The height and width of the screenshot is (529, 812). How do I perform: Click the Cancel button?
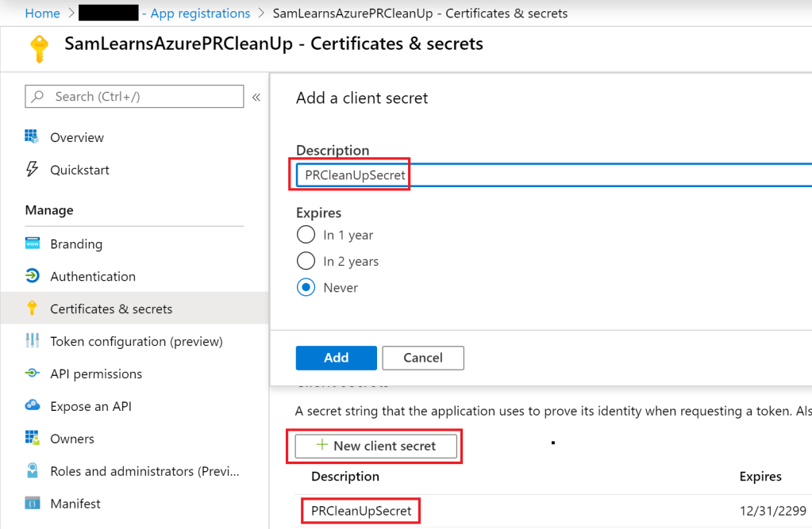[423, 358]
